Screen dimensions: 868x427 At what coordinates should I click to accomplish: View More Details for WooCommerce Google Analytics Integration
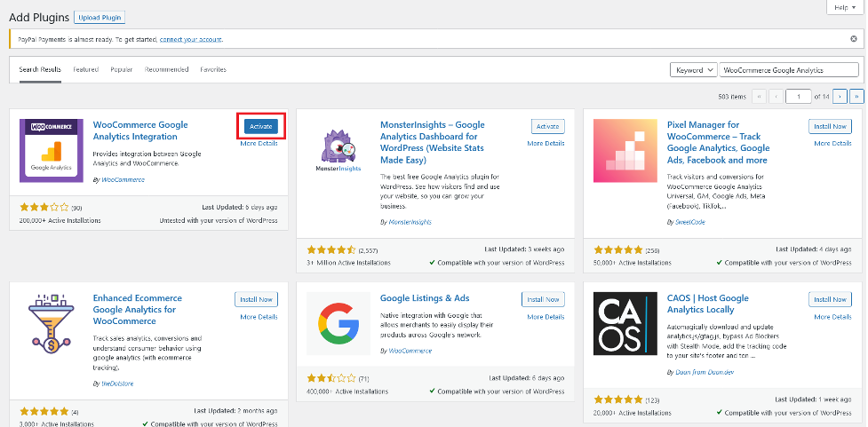pos(259,143)
